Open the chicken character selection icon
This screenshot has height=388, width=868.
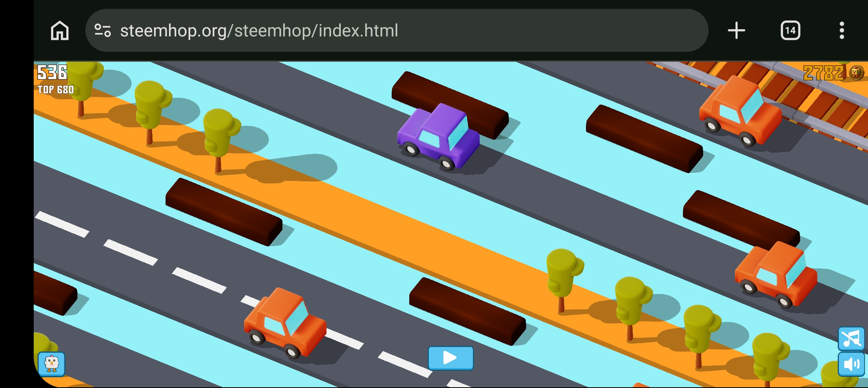[52, 363]
